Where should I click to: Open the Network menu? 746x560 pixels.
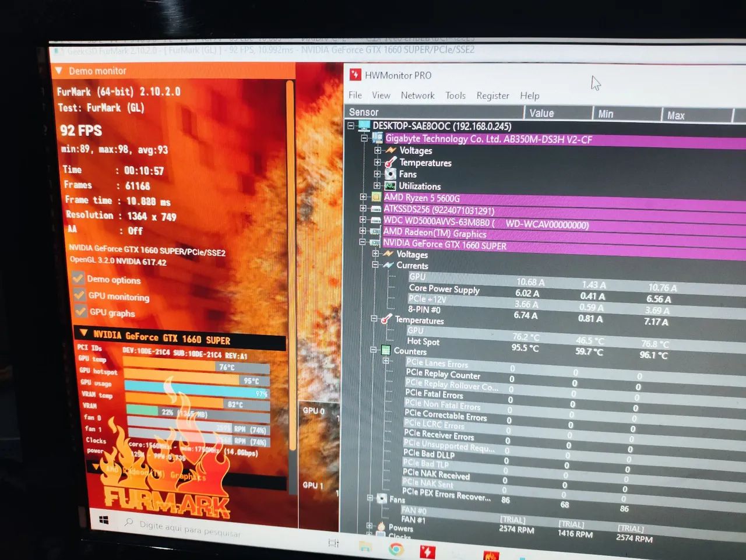click(x=417, y=95)
